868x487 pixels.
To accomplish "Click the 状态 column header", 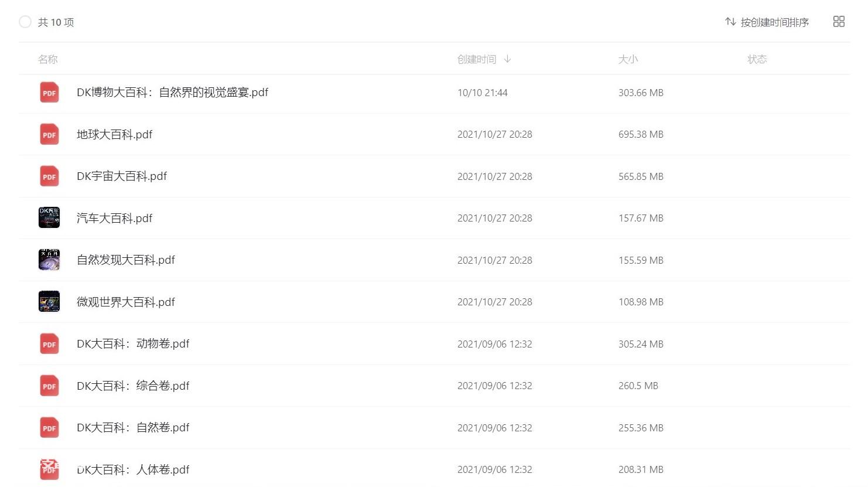I will pos(757,59).
